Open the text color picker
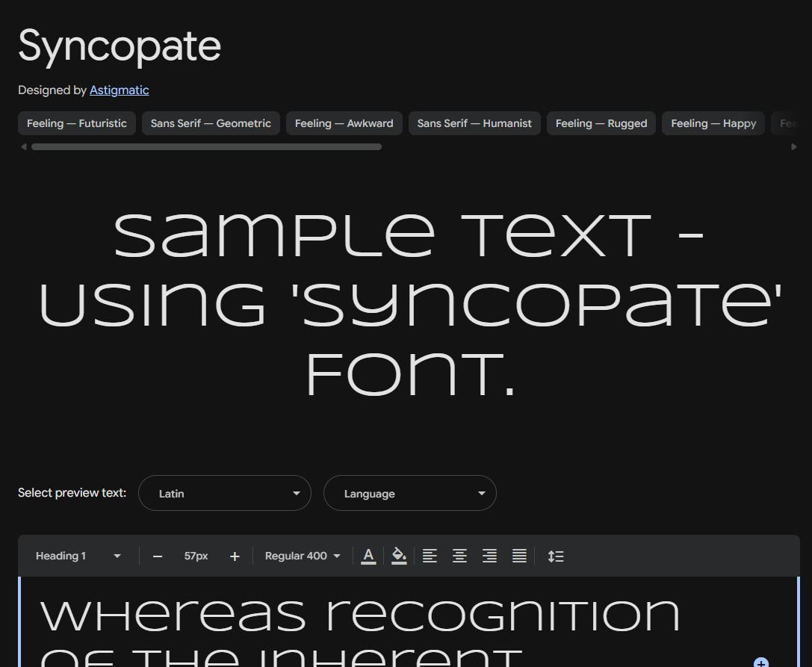This screenshot has height=667, width=812. [x=368, y=556]
